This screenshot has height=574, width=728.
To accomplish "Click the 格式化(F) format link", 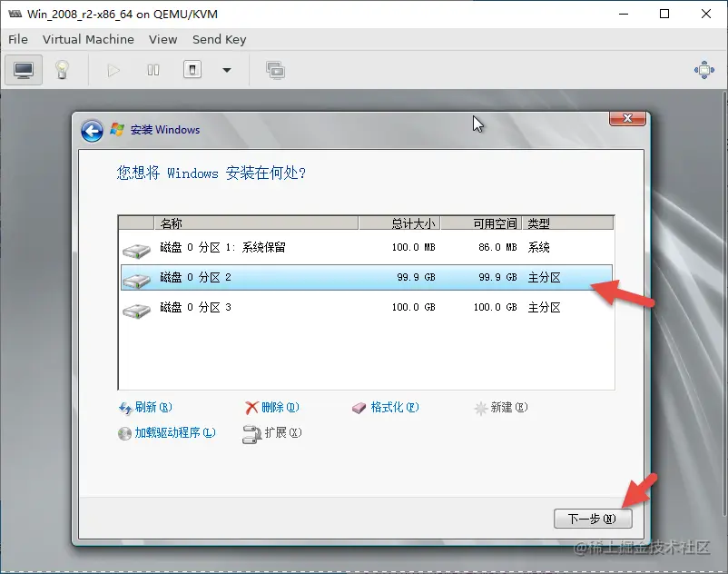I will (x=386, y=408).
